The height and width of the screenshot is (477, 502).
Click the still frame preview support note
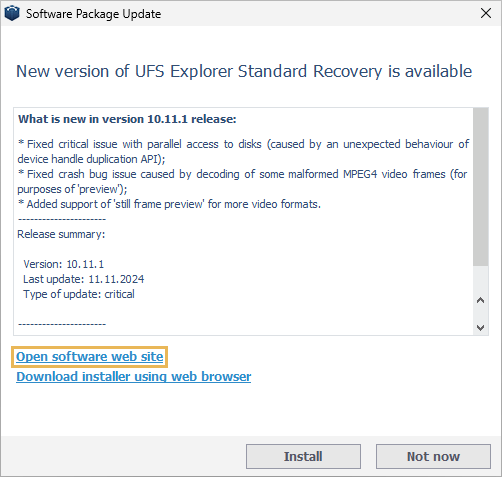point(169,204)
